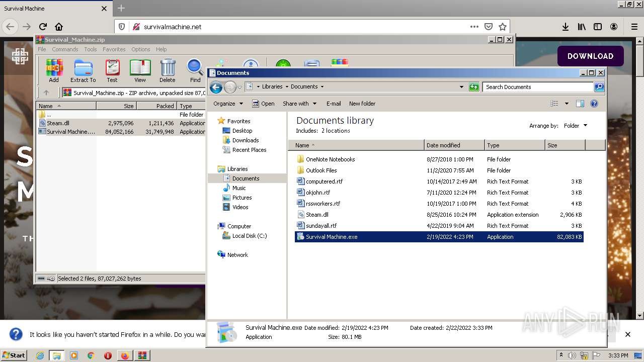Open WinRAR Options menu

coord(141,49)
